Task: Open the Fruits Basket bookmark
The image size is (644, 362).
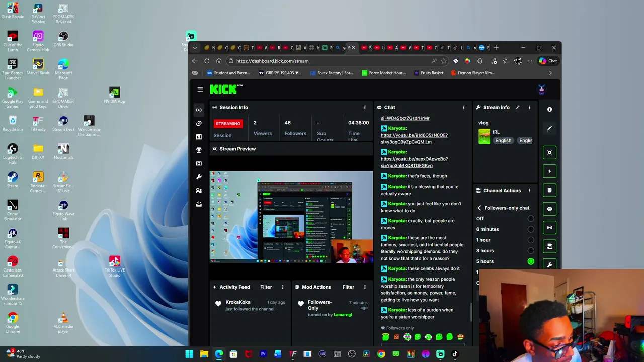Action: tap(428, 73)
